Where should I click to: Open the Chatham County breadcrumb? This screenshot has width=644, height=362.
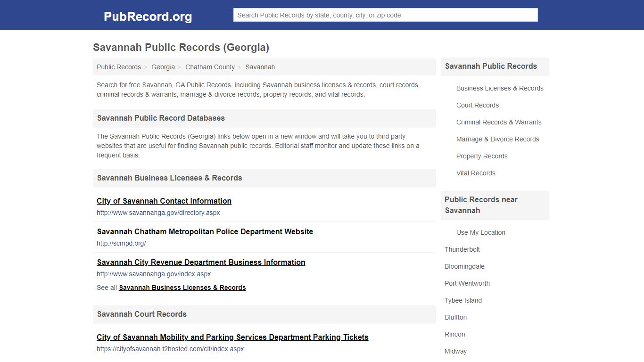pos(210,67)
